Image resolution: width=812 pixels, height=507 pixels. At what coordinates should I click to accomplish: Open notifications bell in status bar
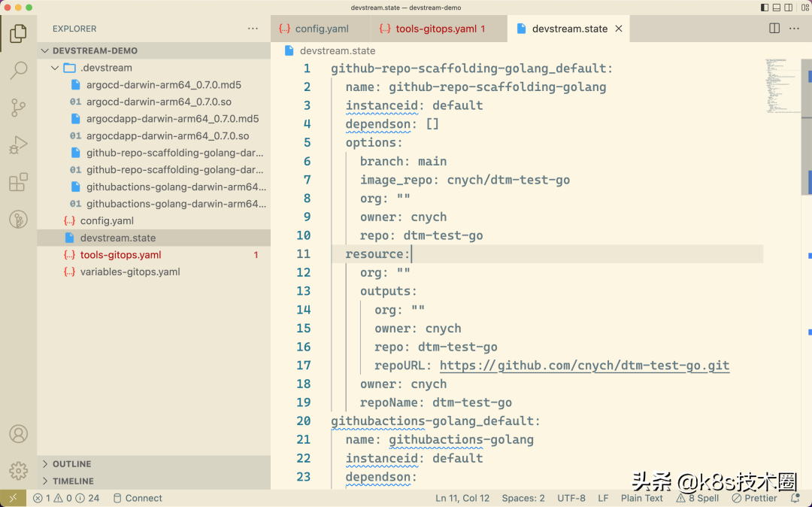(x=795, y=498)
